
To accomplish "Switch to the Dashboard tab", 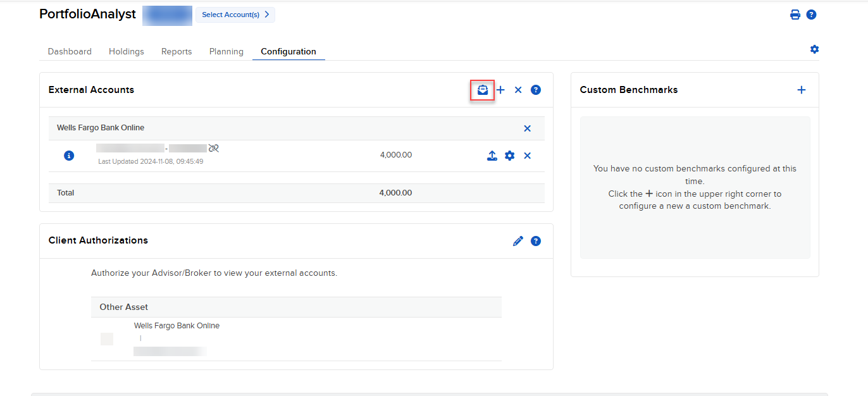I will coord(70,52).
